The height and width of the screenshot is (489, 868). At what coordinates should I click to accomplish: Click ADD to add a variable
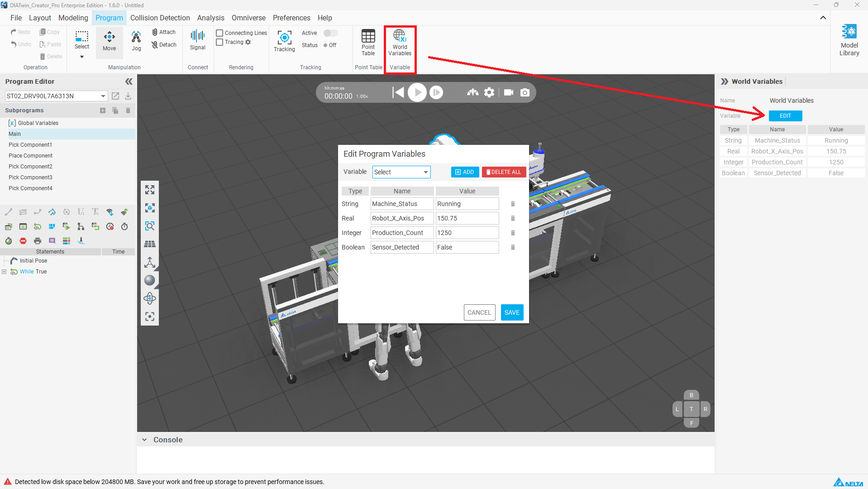465,172
